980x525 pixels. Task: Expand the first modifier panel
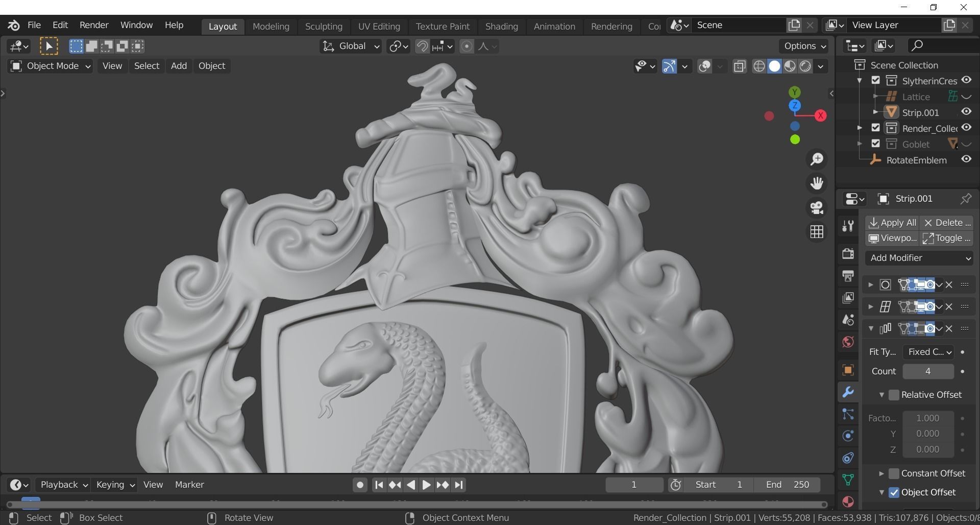point(871,284)
